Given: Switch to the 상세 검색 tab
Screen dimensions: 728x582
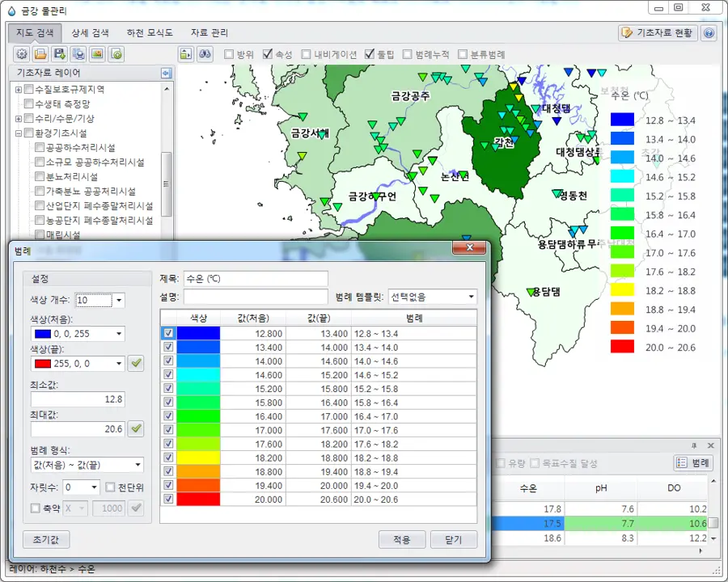Looking at the screenshot, I should [90, 33].
